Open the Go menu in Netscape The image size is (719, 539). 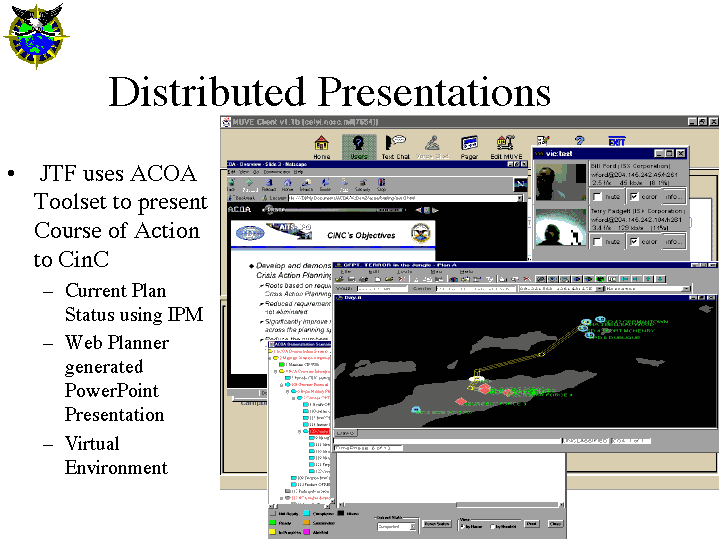pos(255,172)
